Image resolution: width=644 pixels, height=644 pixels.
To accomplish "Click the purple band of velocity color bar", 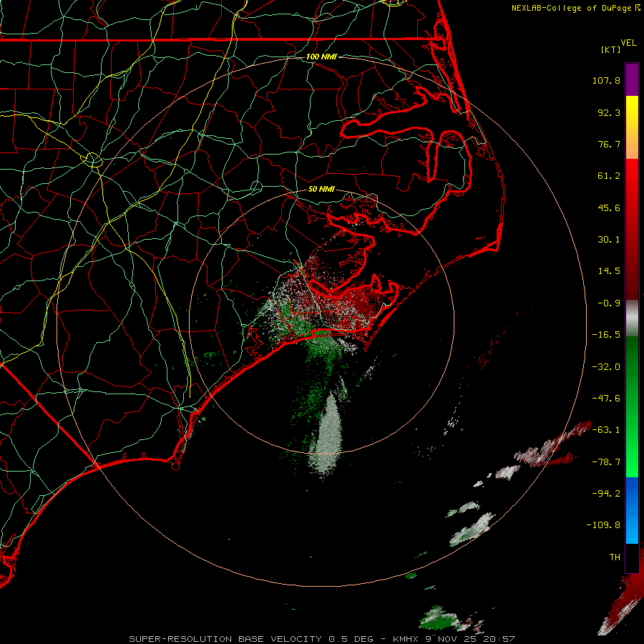I will [632, 80].
